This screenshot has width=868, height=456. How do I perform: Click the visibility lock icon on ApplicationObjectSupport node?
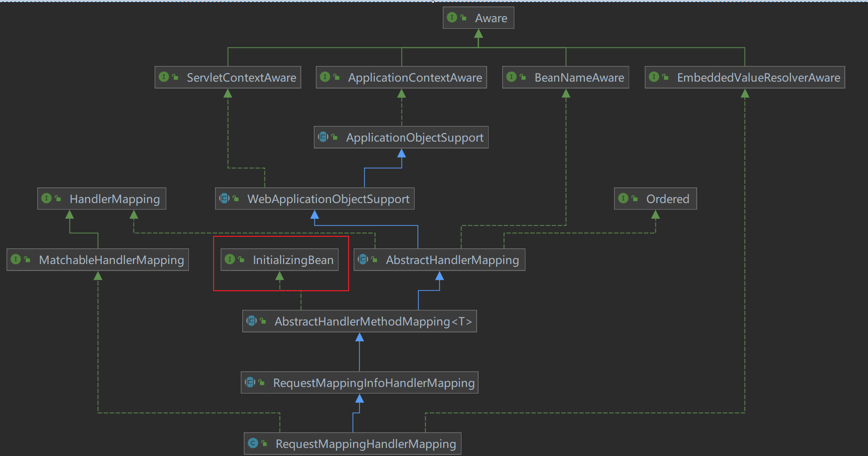tap(335, 137)
